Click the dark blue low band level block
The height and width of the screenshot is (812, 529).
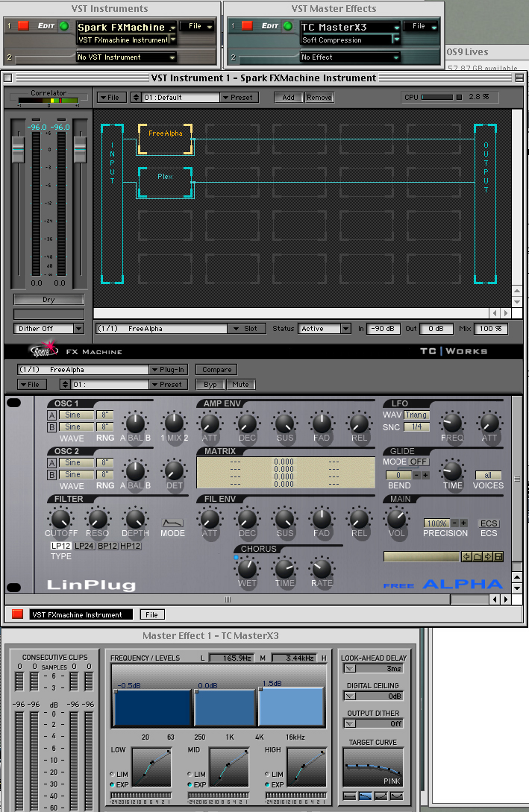152,707
